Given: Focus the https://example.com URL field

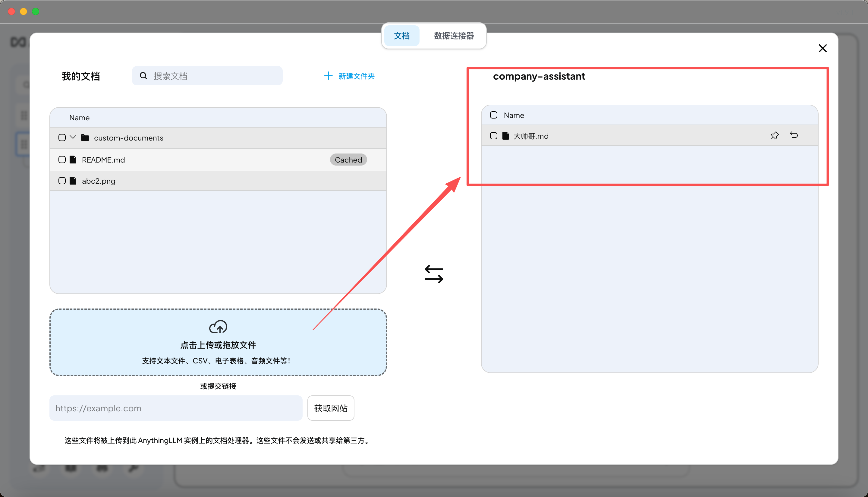Looking at the screenshot, I should pos(176,408).
